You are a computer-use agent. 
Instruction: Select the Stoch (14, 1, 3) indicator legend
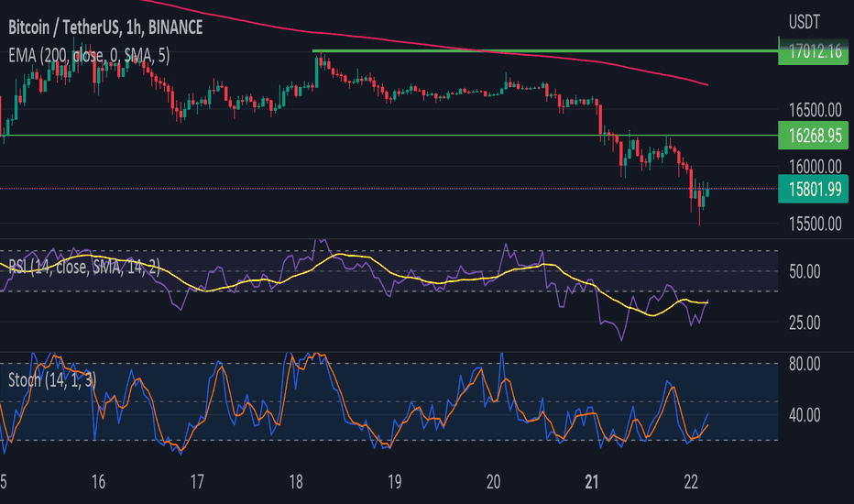pyautogui.click(x=52, y=379)
